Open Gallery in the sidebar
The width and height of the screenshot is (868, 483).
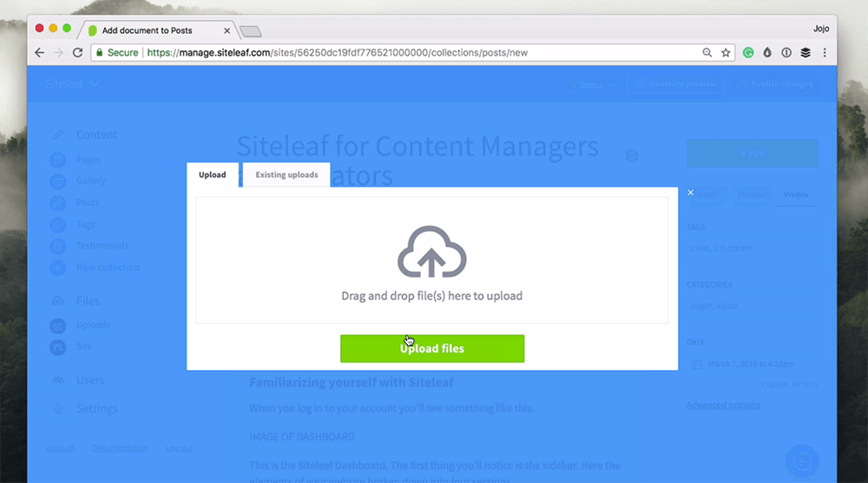tap(91, 181)
